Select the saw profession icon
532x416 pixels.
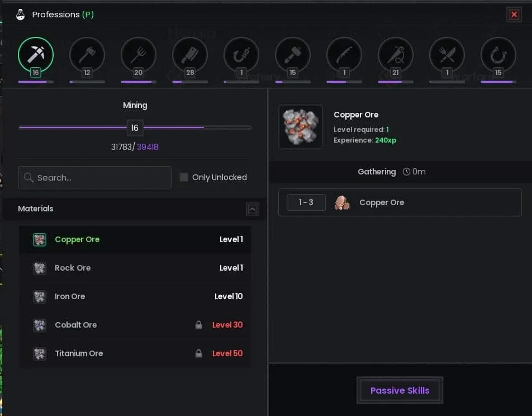pyautogui.click(x=344, y=54)
